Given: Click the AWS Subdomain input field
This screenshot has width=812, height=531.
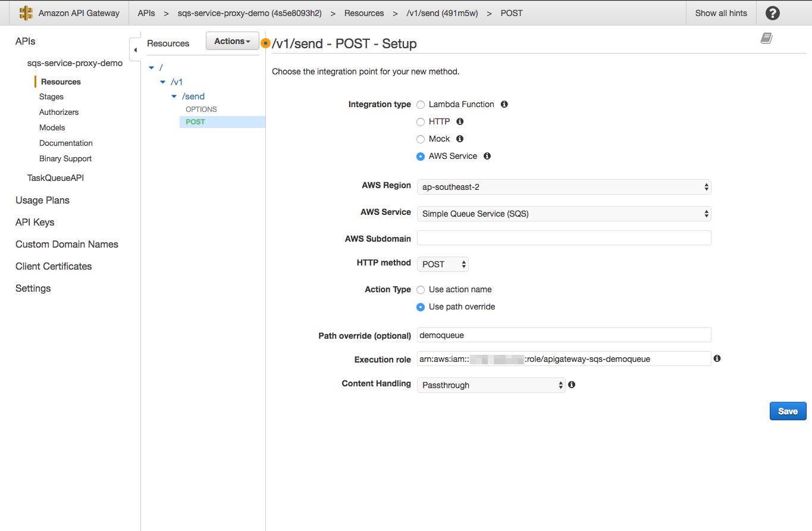Looking at the screenshot, I should click(563, 238).
